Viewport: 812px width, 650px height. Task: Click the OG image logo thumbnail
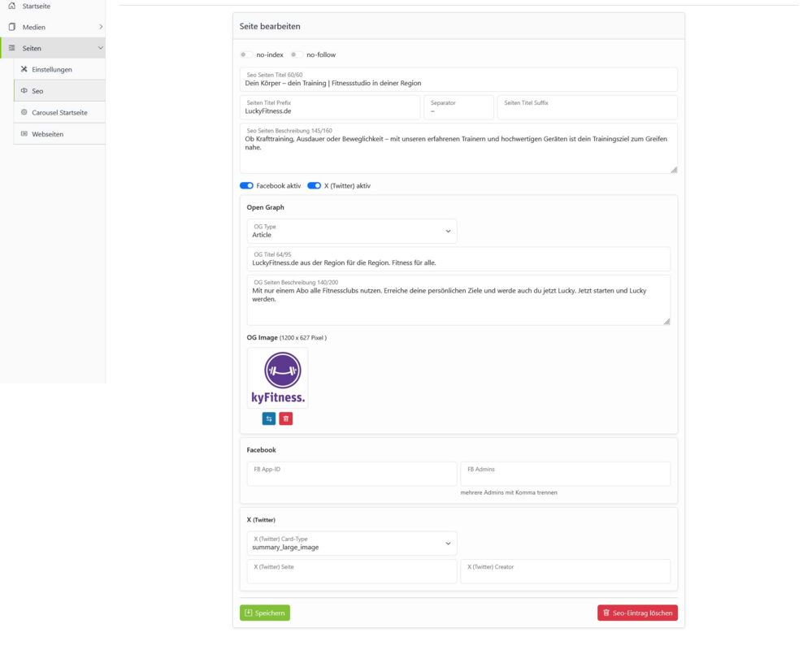(x=277, y=378)
